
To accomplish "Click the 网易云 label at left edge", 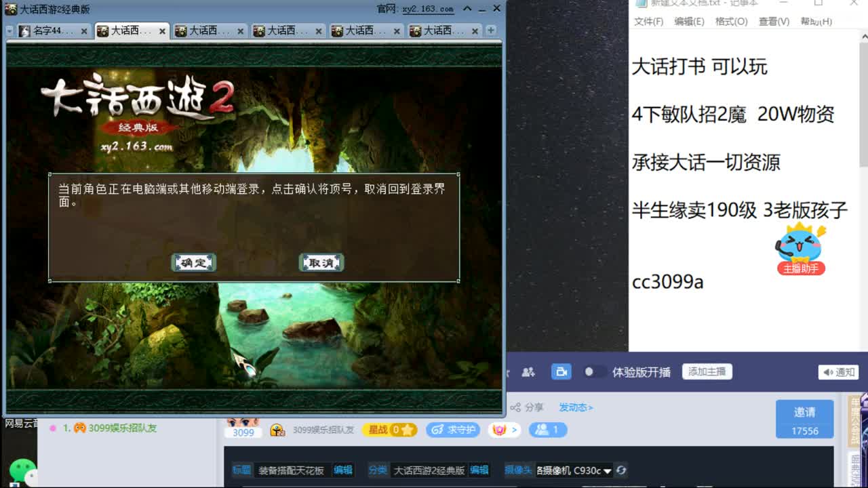I will (x=22, y=424).
